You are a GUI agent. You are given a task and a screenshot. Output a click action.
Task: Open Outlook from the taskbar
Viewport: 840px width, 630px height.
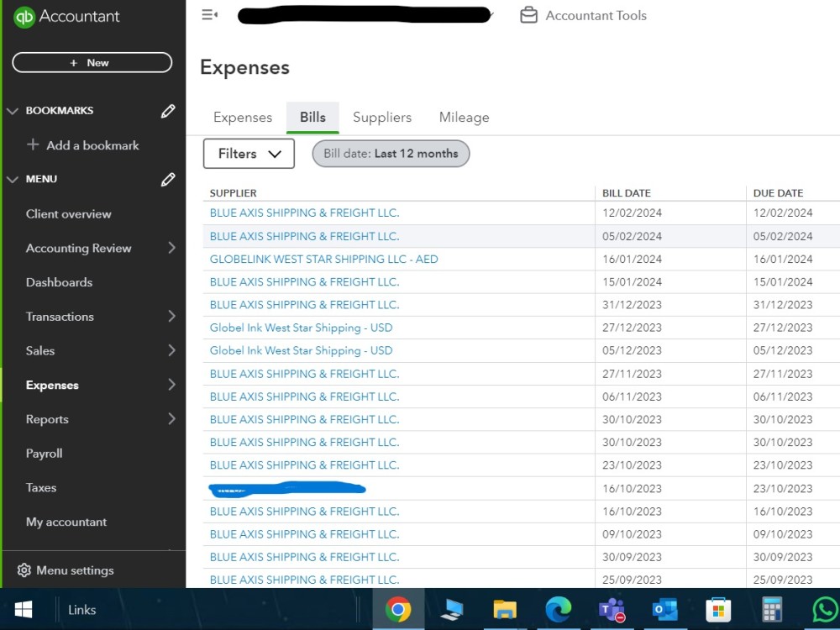coord(664,609)
